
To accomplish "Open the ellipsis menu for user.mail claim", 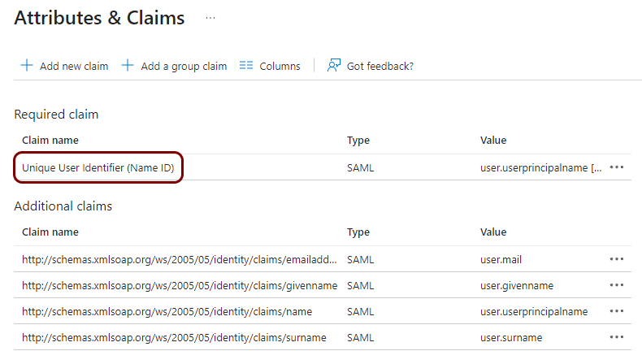I will [x=617, y=259].
